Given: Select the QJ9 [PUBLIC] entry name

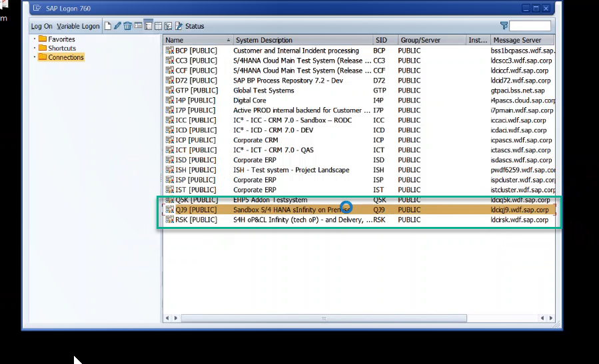Looking at the screenshot, I should tap(196, 210).
